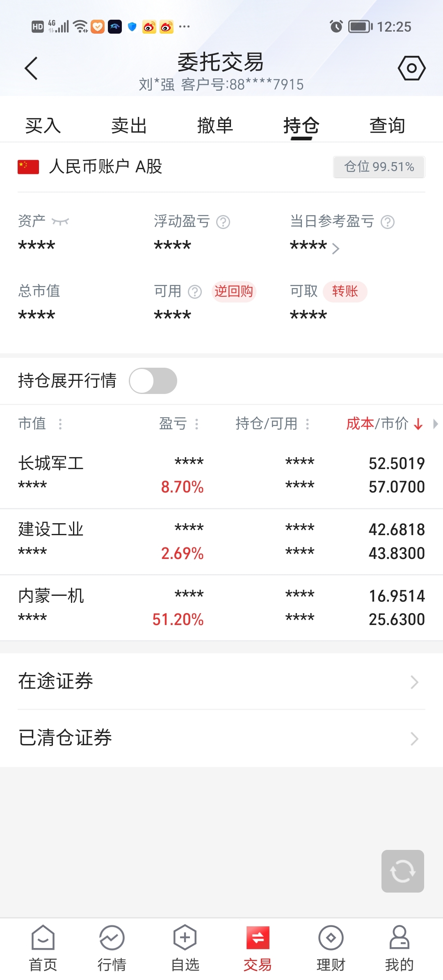This screenshot has width=443, height=980.
Task: Select the 内蒙一机 holding row
Action: [221, 607]
